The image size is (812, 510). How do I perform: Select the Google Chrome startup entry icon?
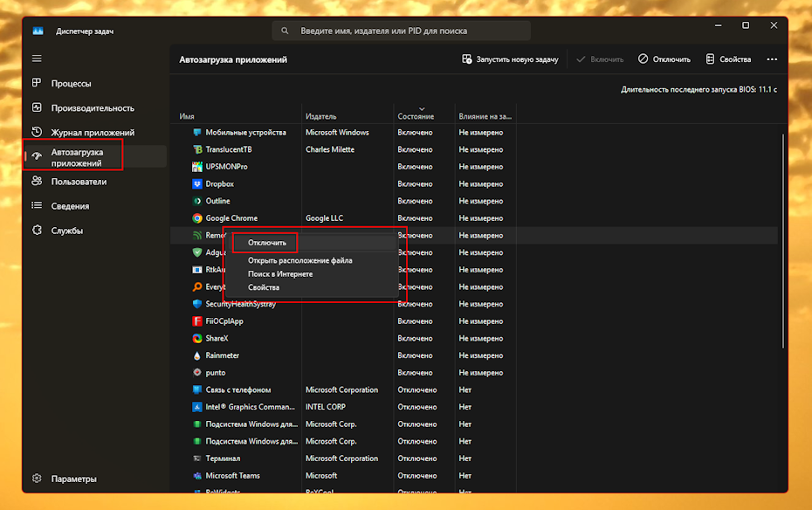[197, 218]
